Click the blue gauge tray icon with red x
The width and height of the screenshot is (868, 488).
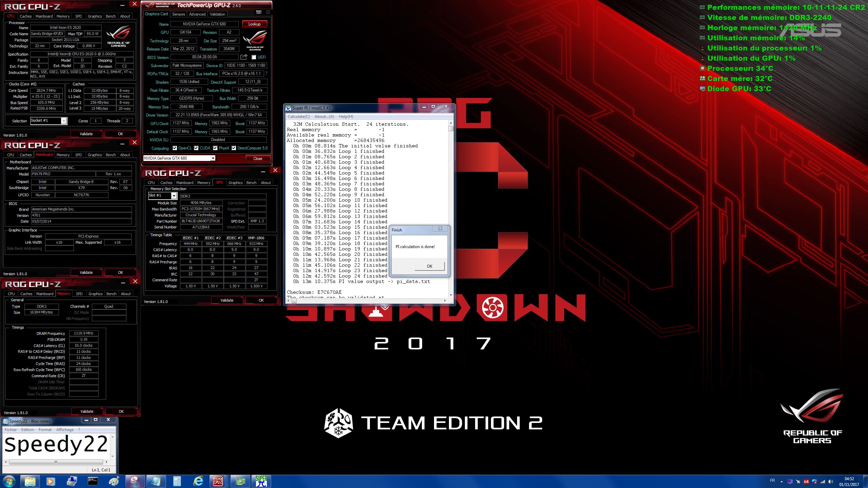814,482
